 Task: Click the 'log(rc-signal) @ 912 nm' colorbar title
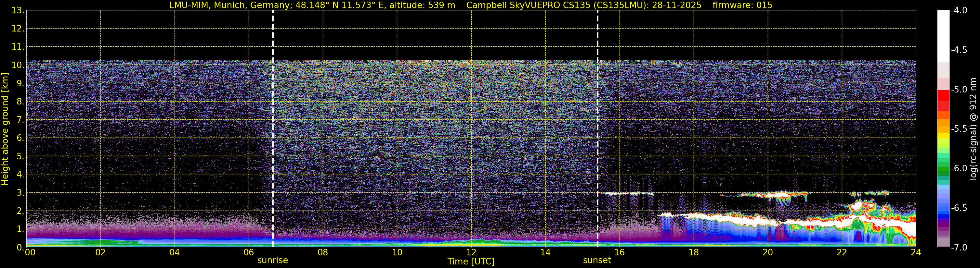pos(973,129)
